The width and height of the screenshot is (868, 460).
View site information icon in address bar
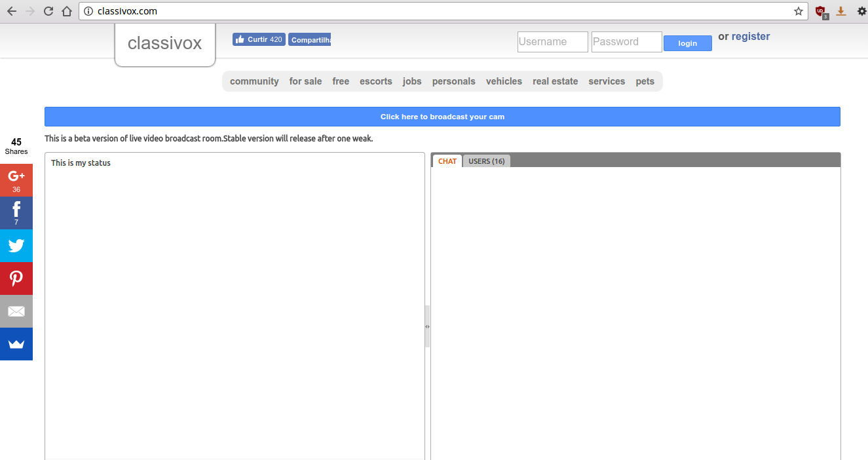(88, 11)
